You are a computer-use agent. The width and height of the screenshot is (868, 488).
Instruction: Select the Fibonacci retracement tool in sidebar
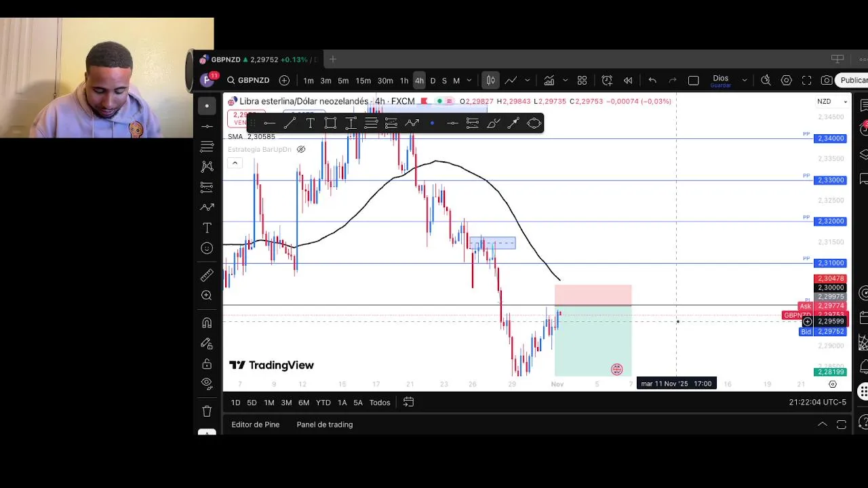point(207,146)
